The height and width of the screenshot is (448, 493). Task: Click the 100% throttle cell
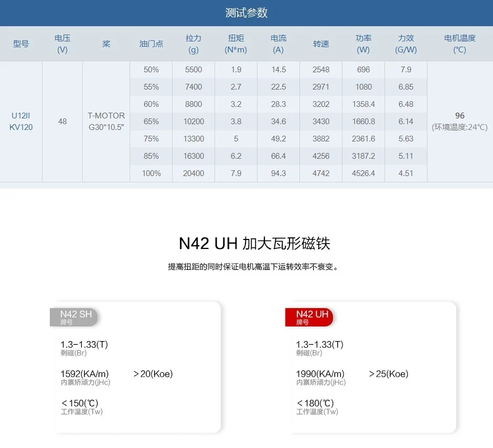tap(151, 173)
